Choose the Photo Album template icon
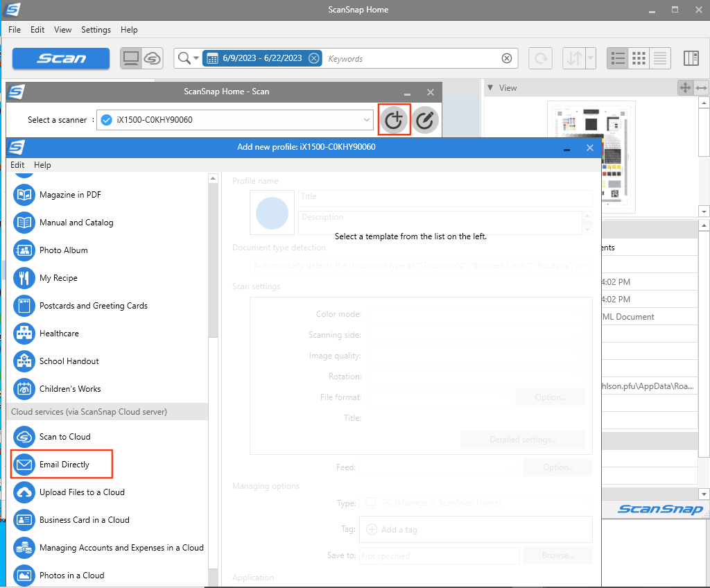710x588 pixels. (24, 250)
